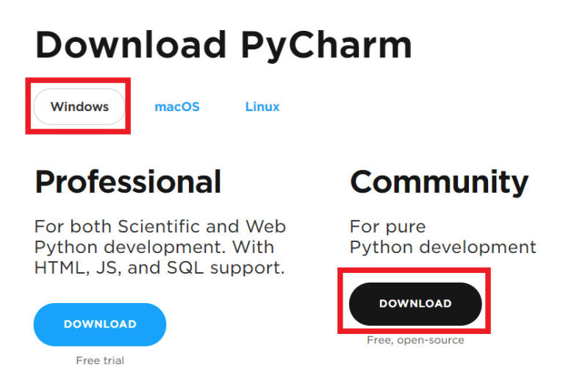The width and height of the screenshot is (588, 384).
Task: Click the blue Professional DOWNLOAD button
Action: [x=100, y=324]
